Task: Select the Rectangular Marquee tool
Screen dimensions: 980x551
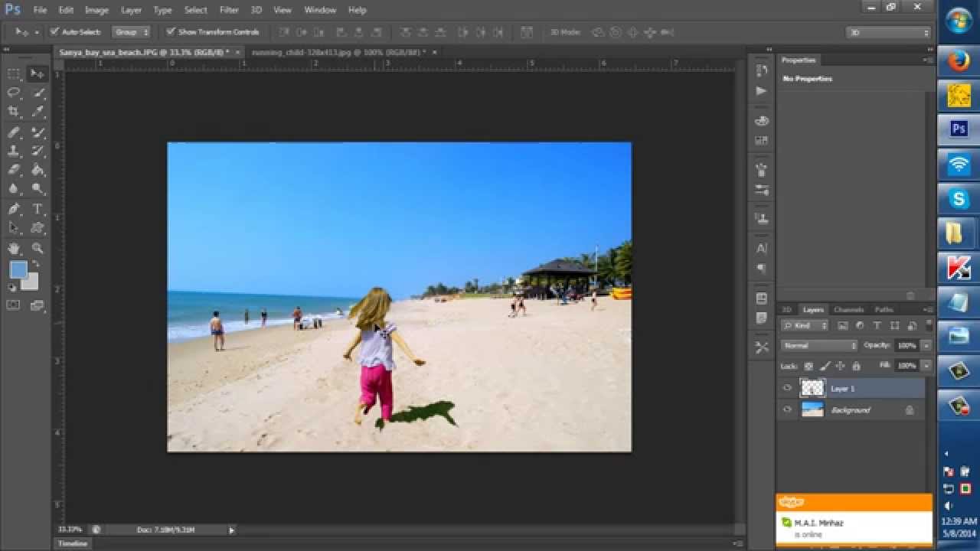Action: 14,73
